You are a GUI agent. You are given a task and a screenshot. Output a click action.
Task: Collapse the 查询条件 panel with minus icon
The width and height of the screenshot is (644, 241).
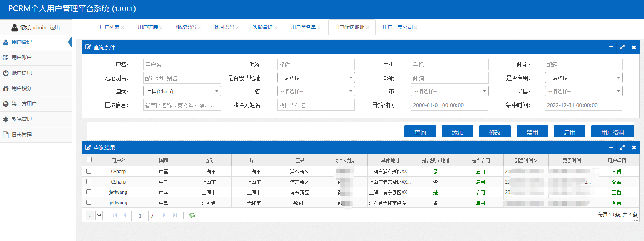(x=610, y=47)
